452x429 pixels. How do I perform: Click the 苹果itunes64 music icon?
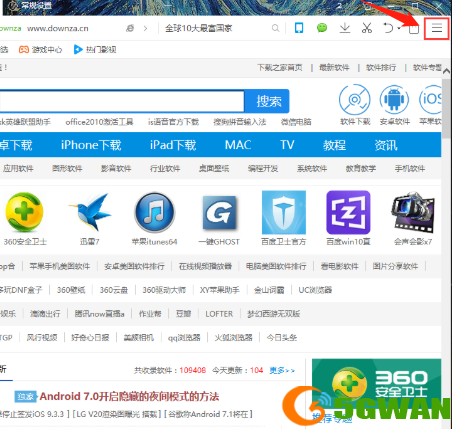pos(154,212)
